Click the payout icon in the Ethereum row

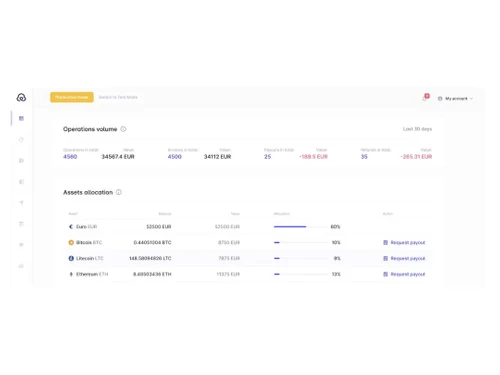point(385,274)
